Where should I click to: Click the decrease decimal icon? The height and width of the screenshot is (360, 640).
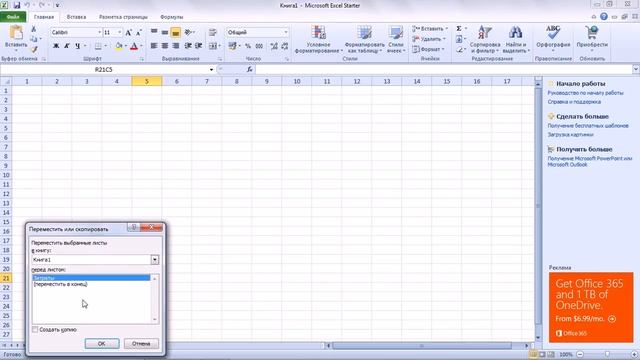[284, 46]
